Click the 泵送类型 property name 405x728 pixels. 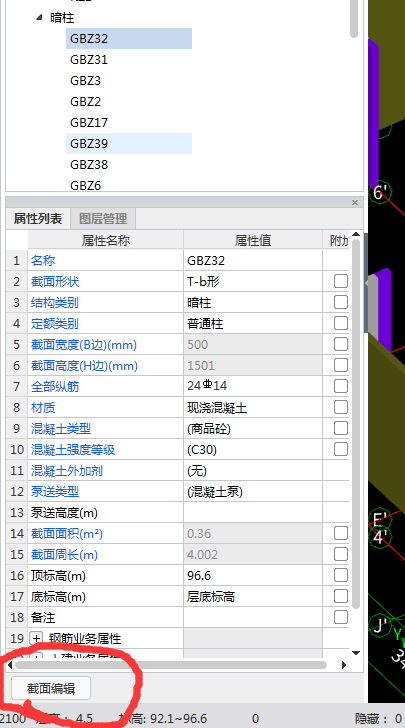[x=55, y=491]
